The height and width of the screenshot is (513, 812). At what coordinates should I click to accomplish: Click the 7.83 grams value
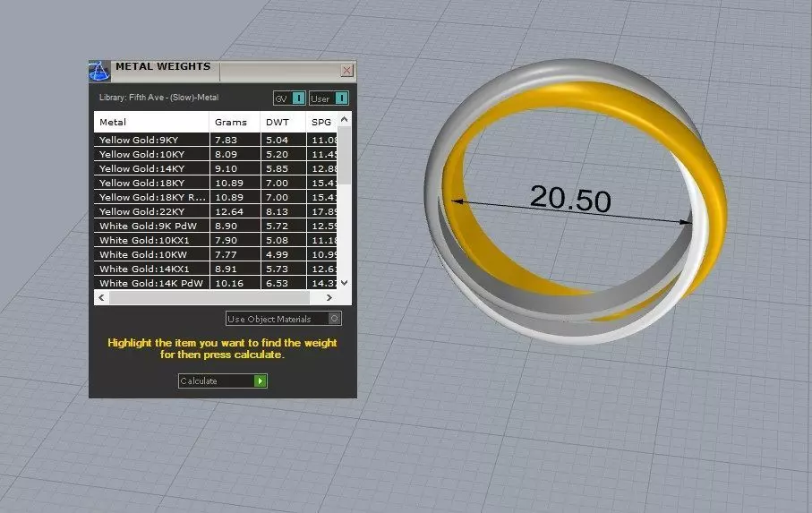226,140
